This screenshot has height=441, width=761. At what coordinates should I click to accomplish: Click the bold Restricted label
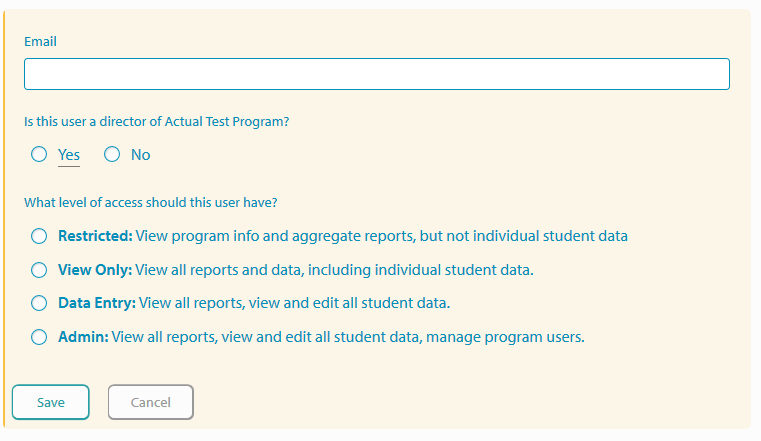[x=95, y=236]
